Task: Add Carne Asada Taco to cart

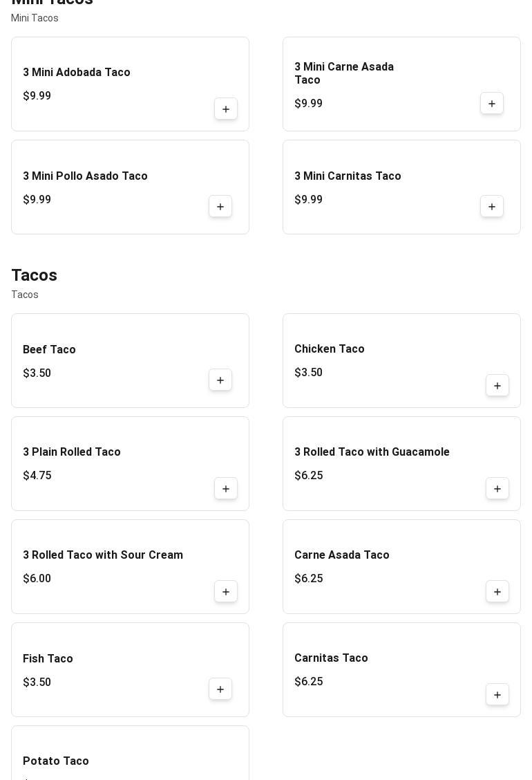Action: pyautogui.click(x=497, y=592)
